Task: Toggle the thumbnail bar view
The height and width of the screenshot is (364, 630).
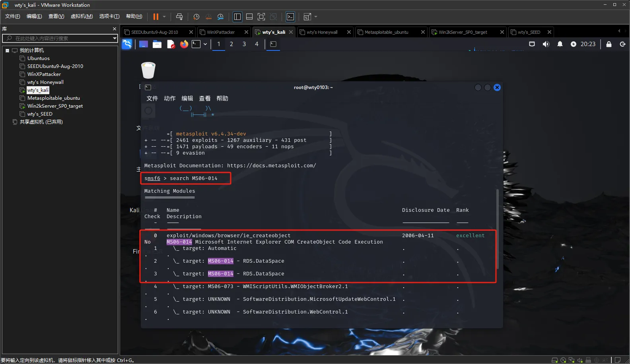Action: click(x=249, y=17)
